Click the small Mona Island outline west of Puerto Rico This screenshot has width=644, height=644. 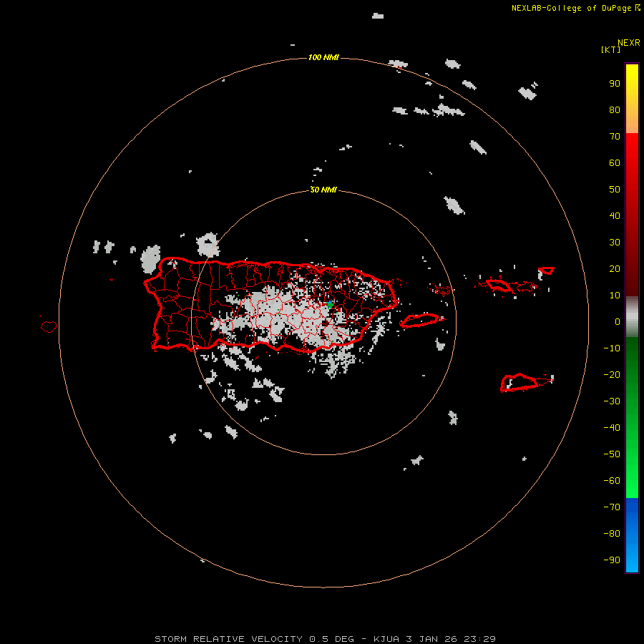(x=49, y=326)
